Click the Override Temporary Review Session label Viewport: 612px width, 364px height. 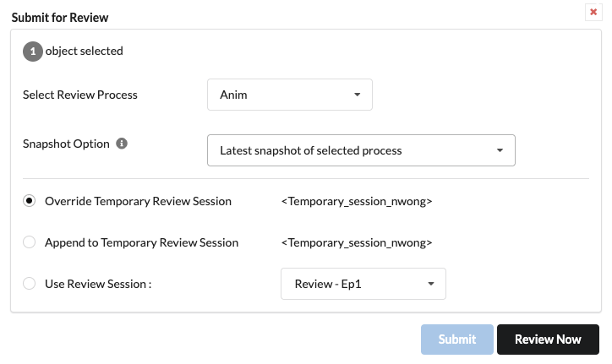[138, 201]
